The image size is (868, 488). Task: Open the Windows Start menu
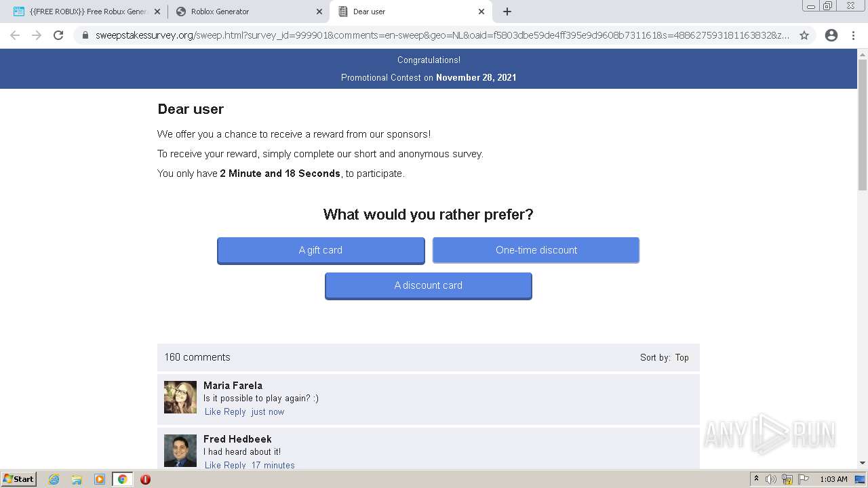[18, 479]
